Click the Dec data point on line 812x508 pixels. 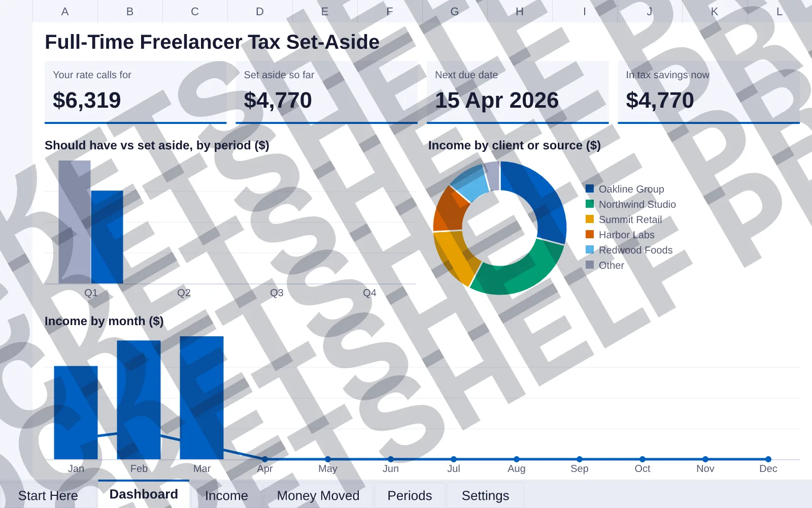(768, 459)
